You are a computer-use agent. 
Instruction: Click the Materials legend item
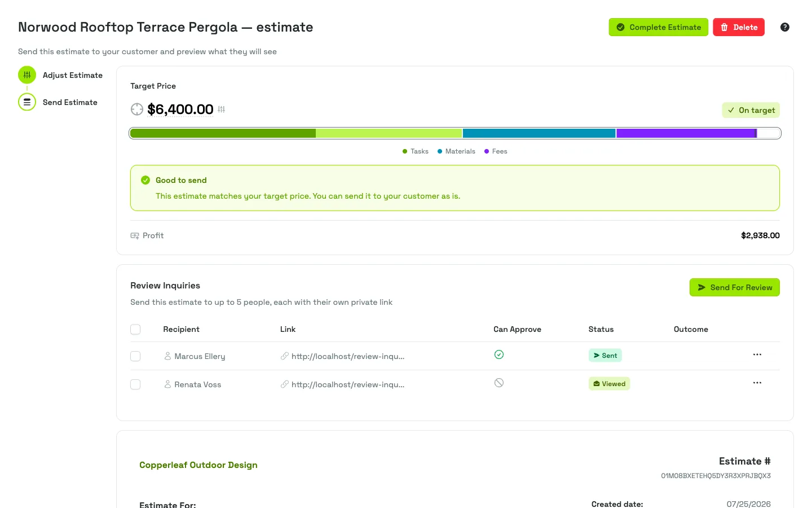pyautogui.click(x=456, y=151)
